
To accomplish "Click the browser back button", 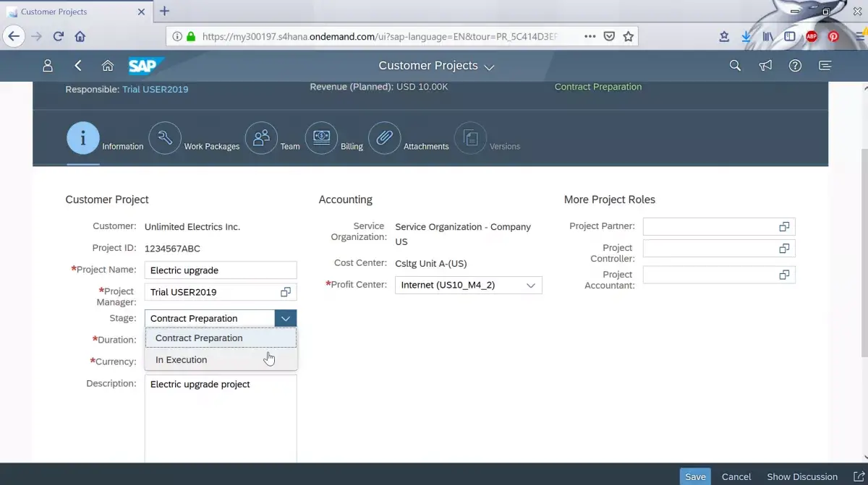I will coord(13,36).
